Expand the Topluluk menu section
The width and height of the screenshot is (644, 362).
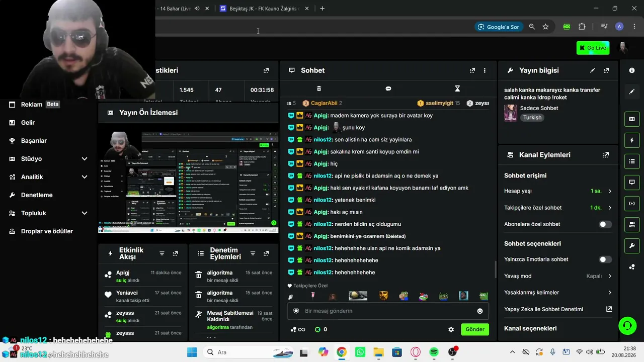[x=85, y=213]
